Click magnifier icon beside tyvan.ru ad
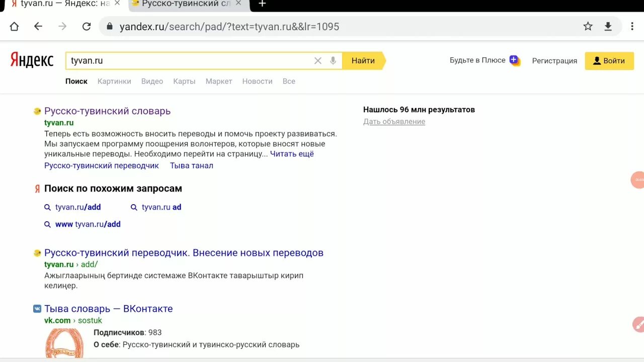644x362 pixels. click(134, 207)
